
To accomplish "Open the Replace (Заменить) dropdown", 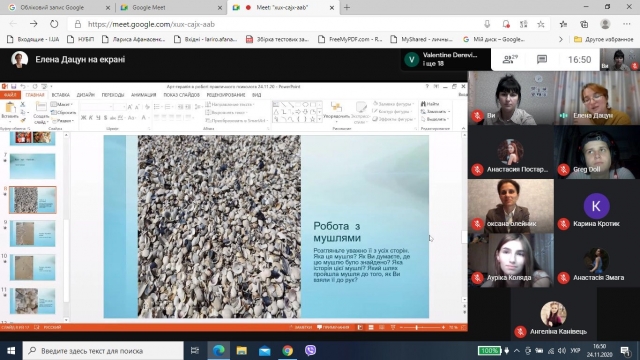I will [436, 111].
